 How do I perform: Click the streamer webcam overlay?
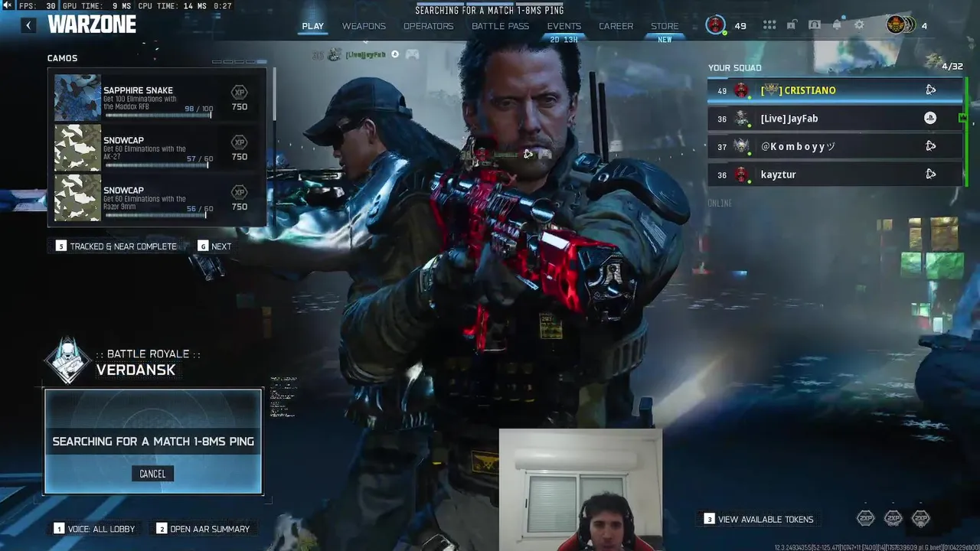tap(580, 490)
